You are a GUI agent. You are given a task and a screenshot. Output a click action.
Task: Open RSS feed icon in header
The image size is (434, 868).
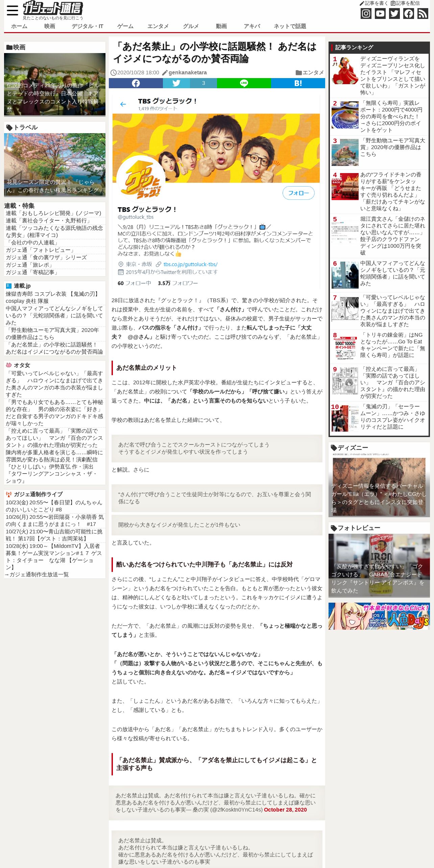(423, 14)
